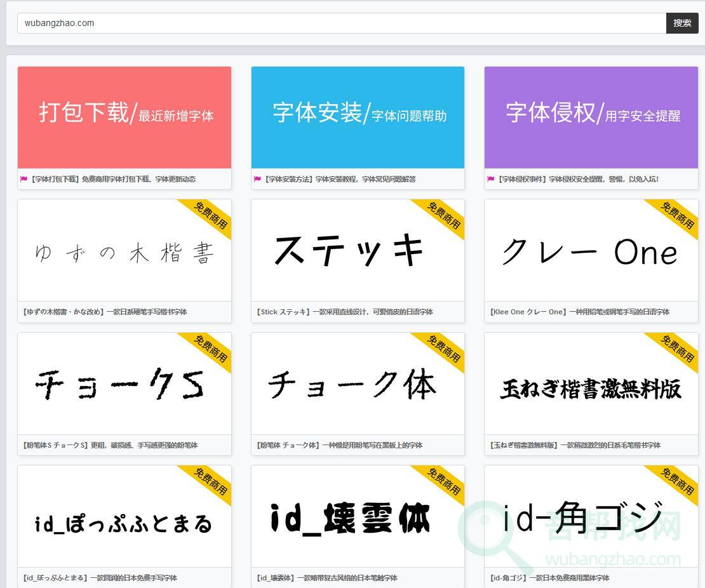Click 免费商用 ribbon on id-角ゴジ card
Screen dimensions: 705x588
[678, 481]
